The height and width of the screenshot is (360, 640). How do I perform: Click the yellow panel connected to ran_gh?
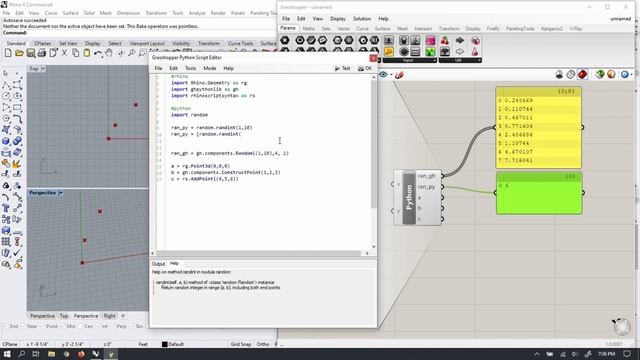539,127
